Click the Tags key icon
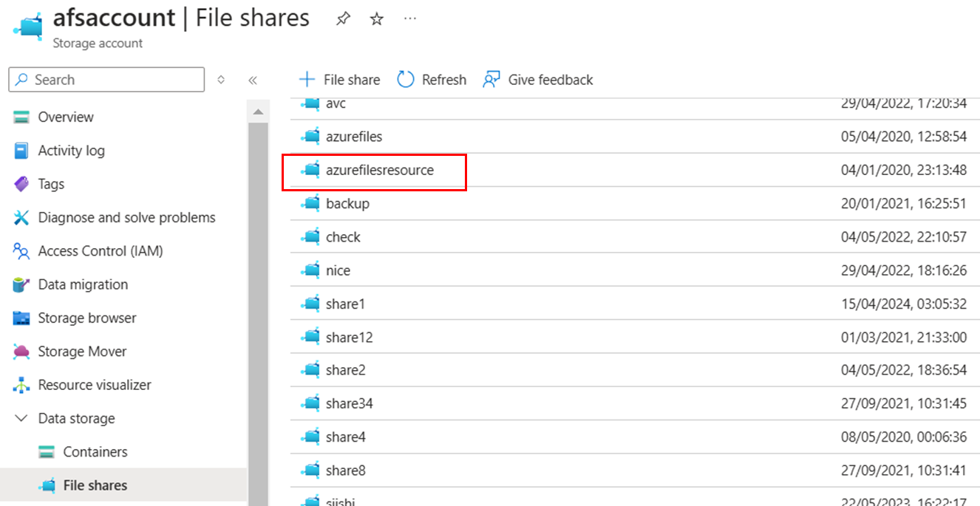Viewport: 980px width, 506px height. coord(22,184)
